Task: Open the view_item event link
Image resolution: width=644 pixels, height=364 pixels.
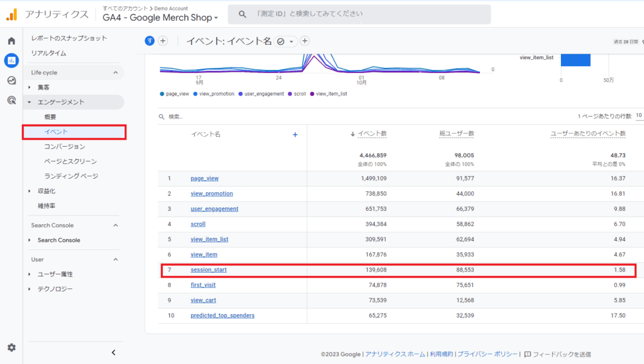Action: click(x=204, y=254)
